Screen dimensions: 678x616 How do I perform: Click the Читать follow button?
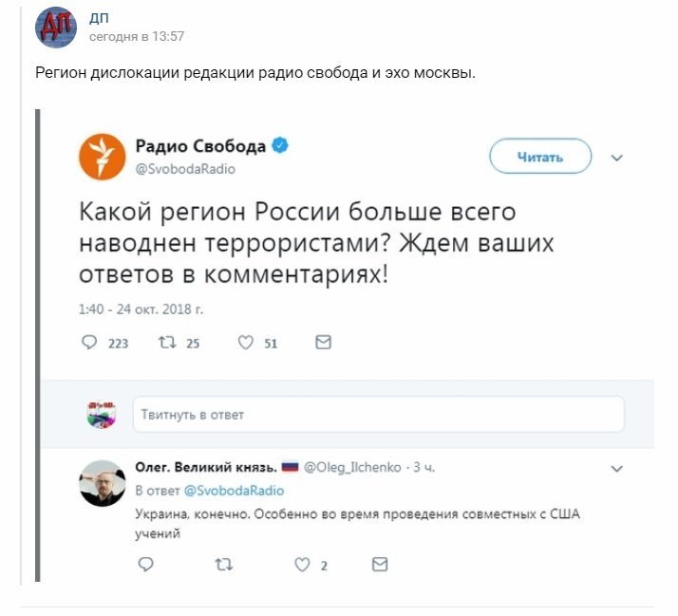[x=540, y=157]
